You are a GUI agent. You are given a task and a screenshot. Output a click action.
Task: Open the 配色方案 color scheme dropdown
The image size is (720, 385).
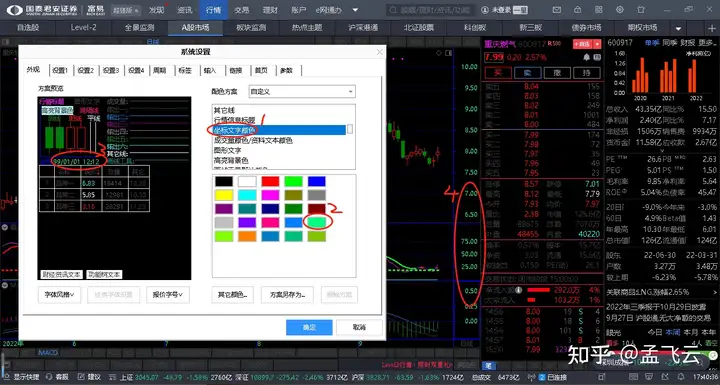click(x=302, y=91)
